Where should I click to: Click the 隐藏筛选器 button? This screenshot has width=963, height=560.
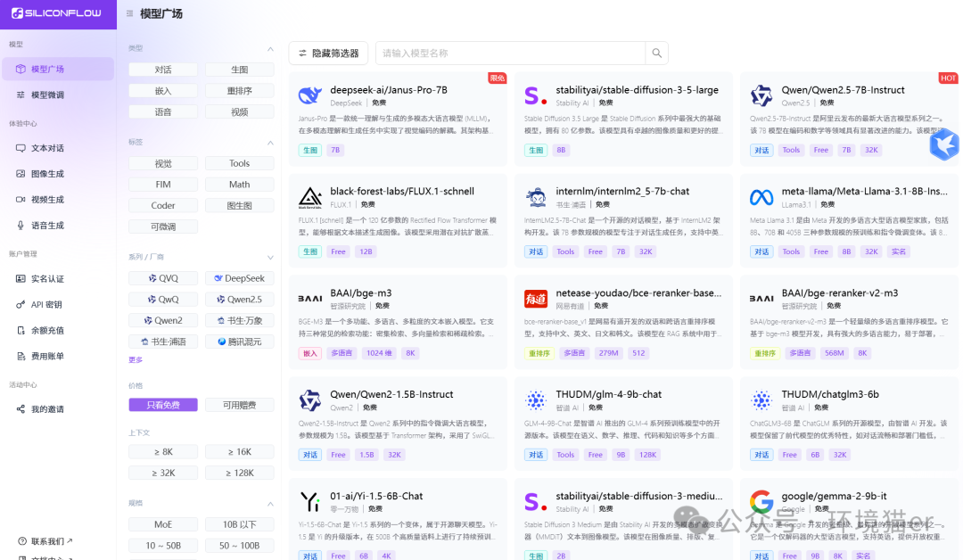[x=328, y=54]
